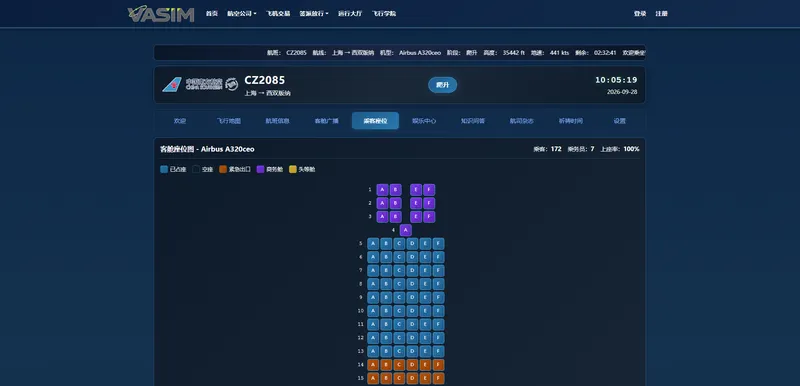
Task: Switch to the 航班信息 tab
Action: (278, 121)
